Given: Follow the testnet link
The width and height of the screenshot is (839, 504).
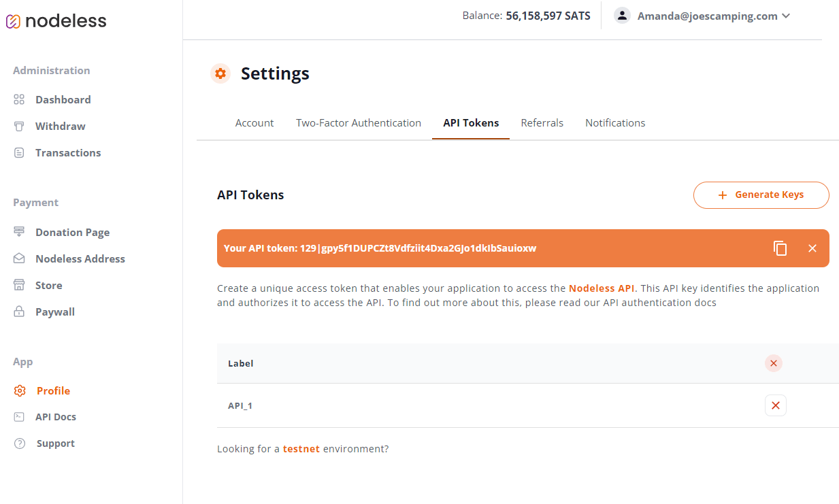Looking at the screenshot, I should click(x=301, y=449).
